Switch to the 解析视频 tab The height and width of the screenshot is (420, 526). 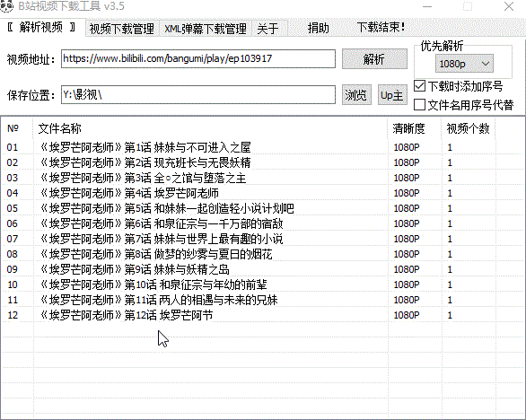click(x=41, y=28)
